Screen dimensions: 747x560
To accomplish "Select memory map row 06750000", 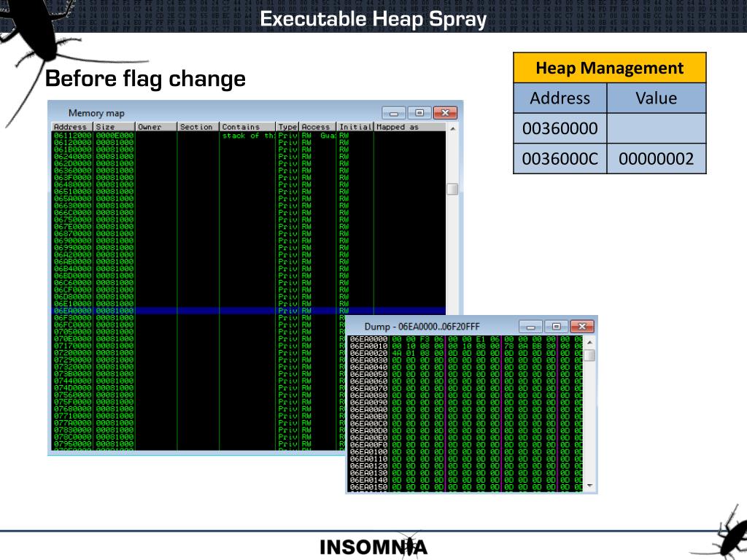I will (249, 219).
